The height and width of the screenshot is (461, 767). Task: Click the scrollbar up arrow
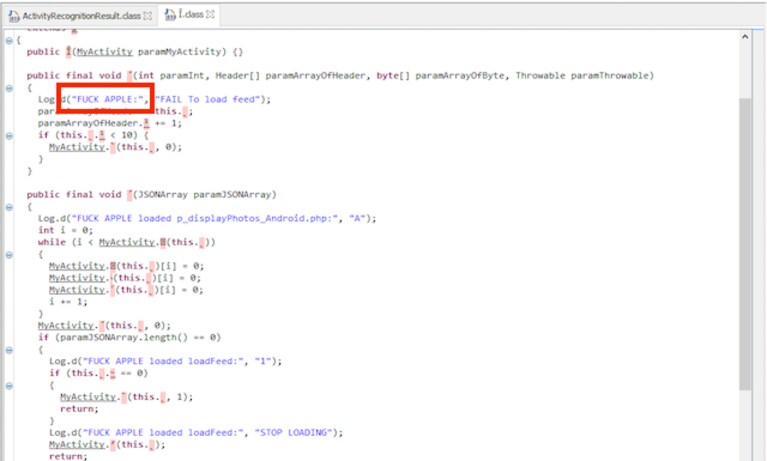[744, 36]
